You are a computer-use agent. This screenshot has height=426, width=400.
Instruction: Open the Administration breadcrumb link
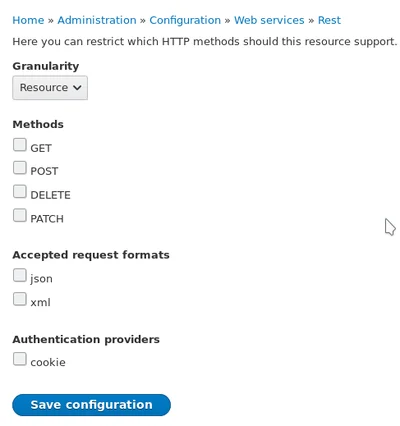coord(97,20)
